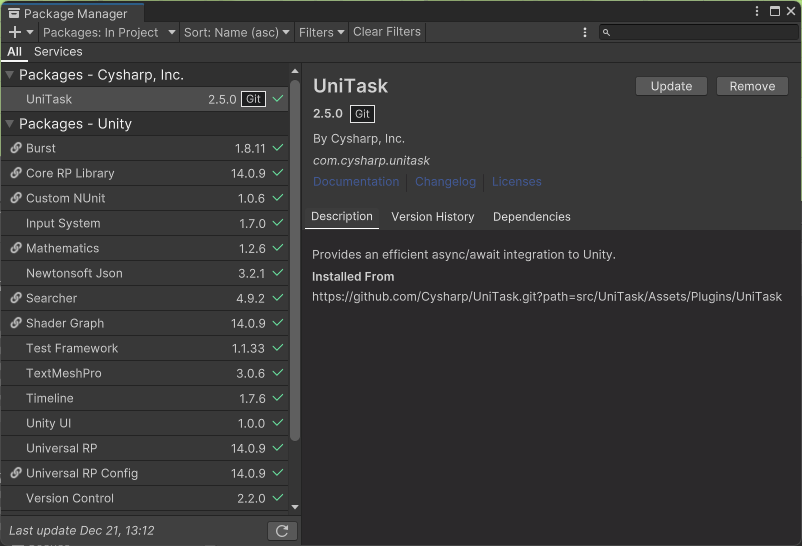Viewport: 802px width, 546px height.
Task: Click the Remove button for UniTask
Action: (x=752, y=86)
